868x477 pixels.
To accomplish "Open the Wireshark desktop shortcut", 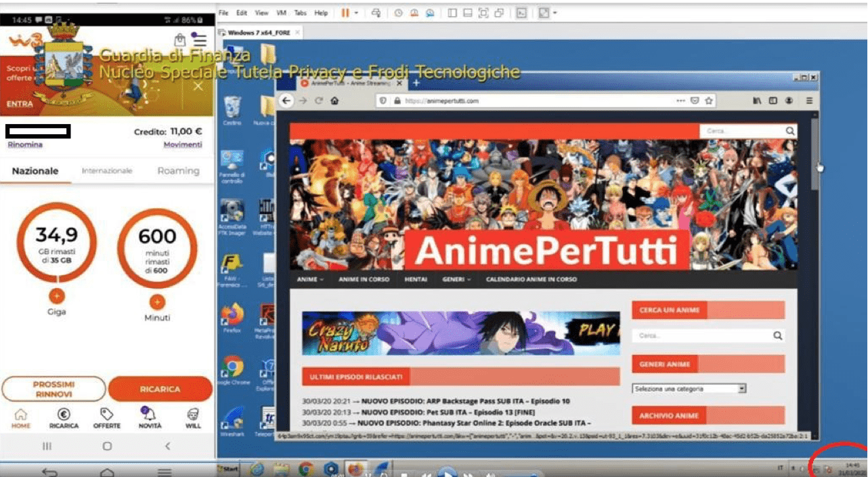I will tap(232, 419).
